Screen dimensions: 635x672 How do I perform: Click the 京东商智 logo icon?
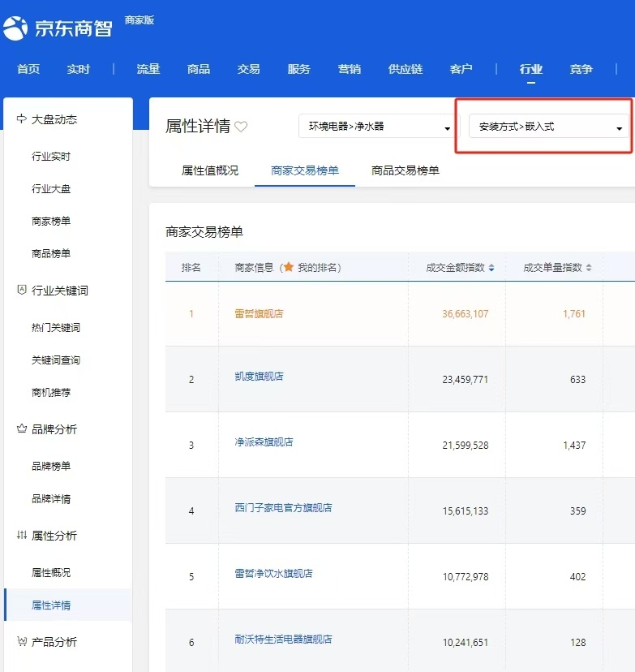[15, 28]
